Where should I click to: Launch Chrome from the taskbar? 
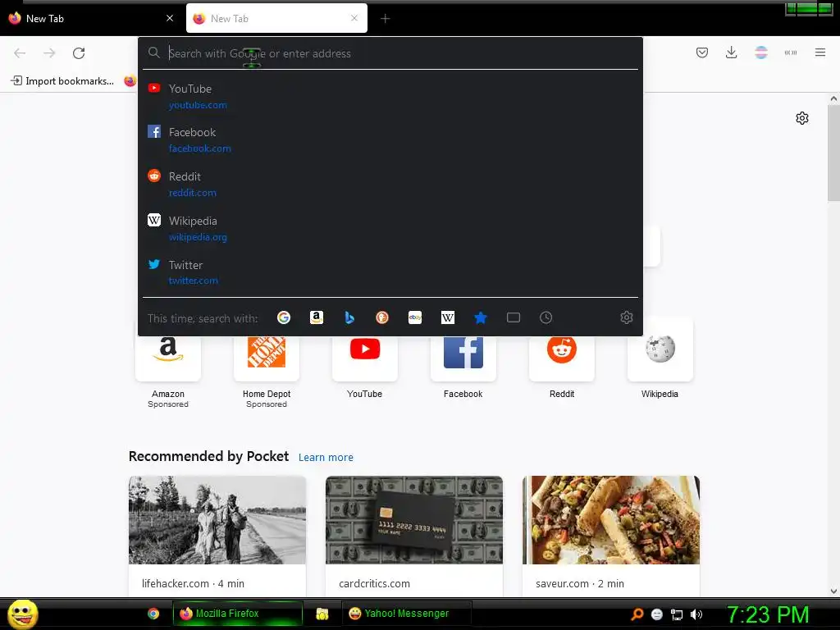(153, 614)
